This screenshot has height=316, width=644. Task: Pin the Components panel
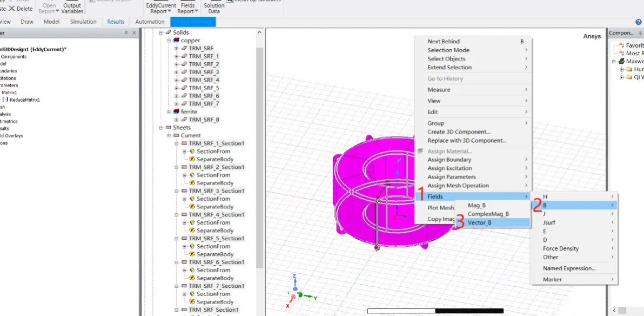point(640,32)
